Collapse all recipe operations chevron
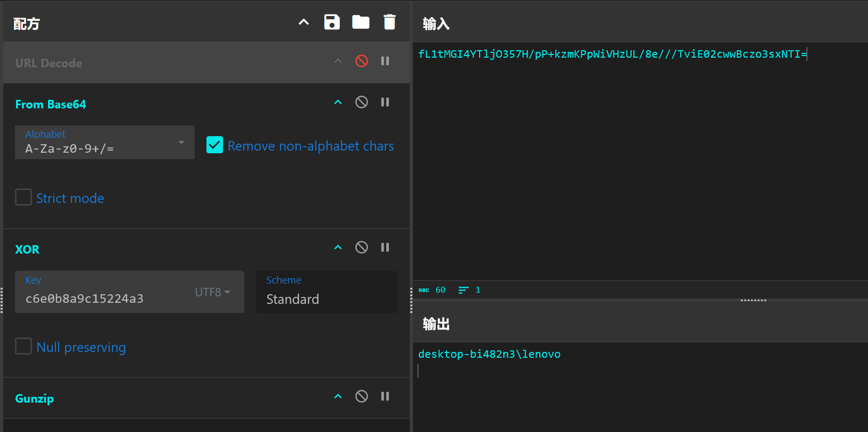868x432 pixels. pyautogui.click(x=304, y=22)
